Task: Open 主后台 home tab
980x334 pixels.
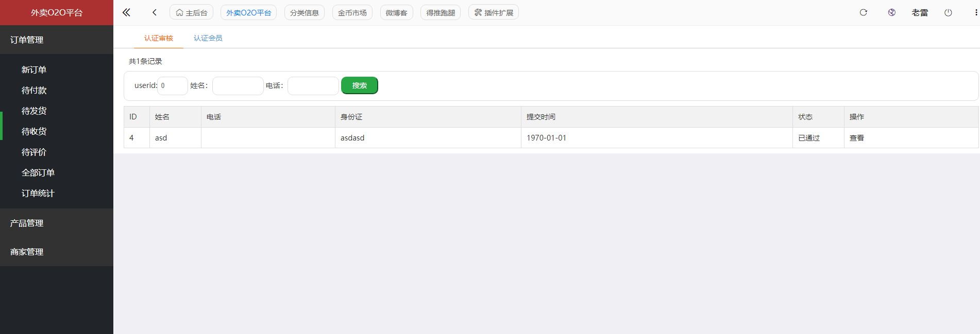Action: [x=191, y=12]
